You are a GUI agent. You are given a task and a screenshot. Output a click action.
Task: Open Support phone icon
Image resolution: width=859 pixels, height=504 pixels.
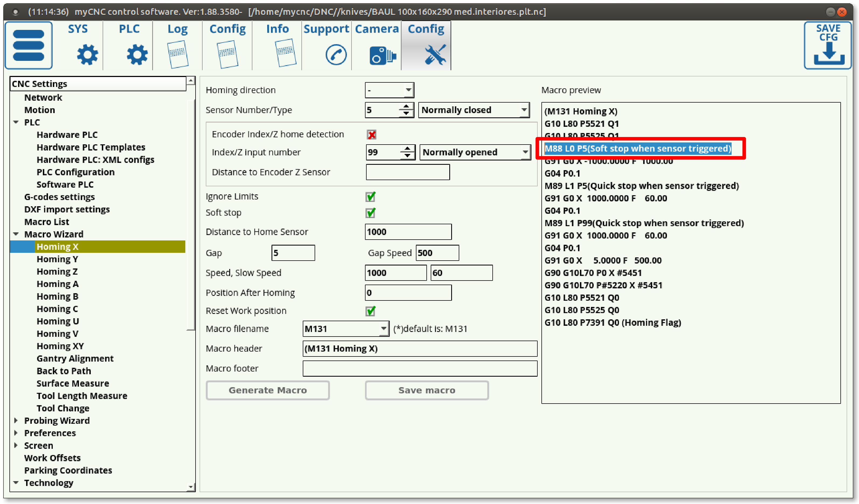tap(336, 55)
